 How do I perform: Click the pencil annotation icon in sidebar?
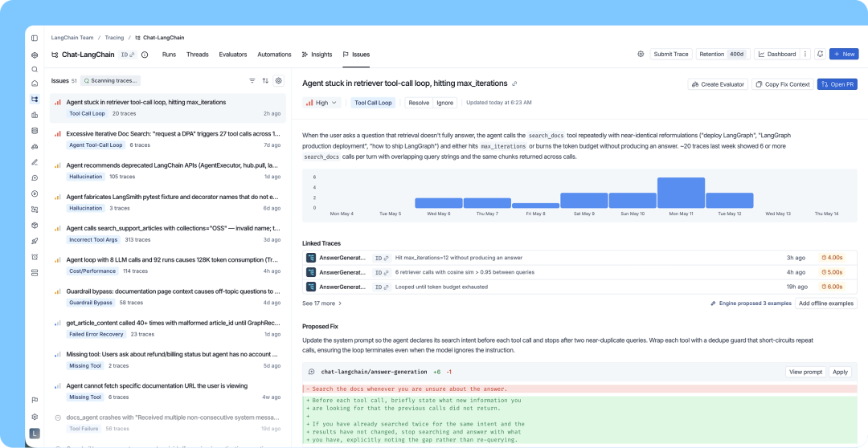point(35,162)
